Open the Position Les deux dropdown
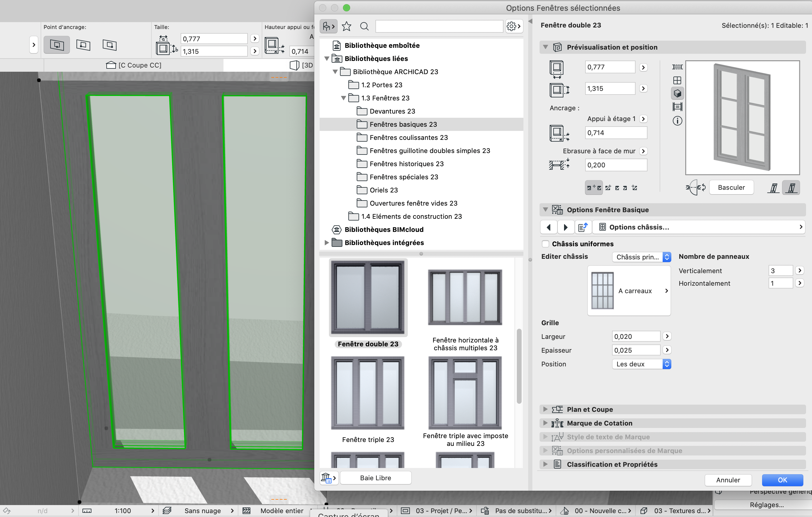The width and height of the screenshot is (812, 517). point(641,364)
